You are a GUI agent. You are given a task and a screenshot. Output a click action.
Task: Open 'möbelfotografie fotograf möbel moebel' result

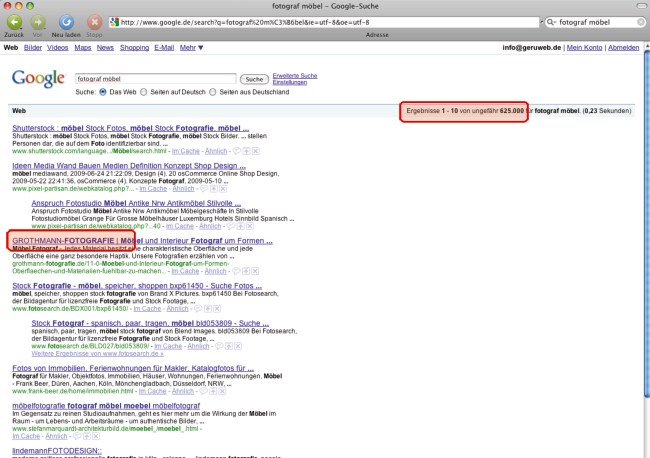pyautogui.click(x=106, y=405)
